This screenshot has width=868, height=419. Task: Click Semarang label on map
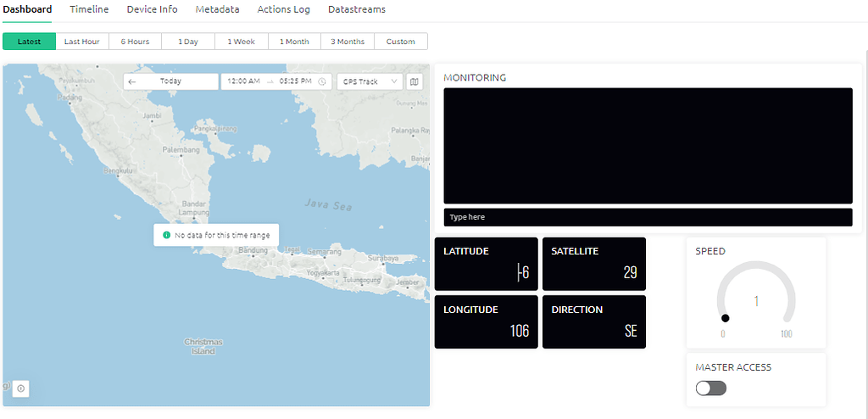click(325, 252)
